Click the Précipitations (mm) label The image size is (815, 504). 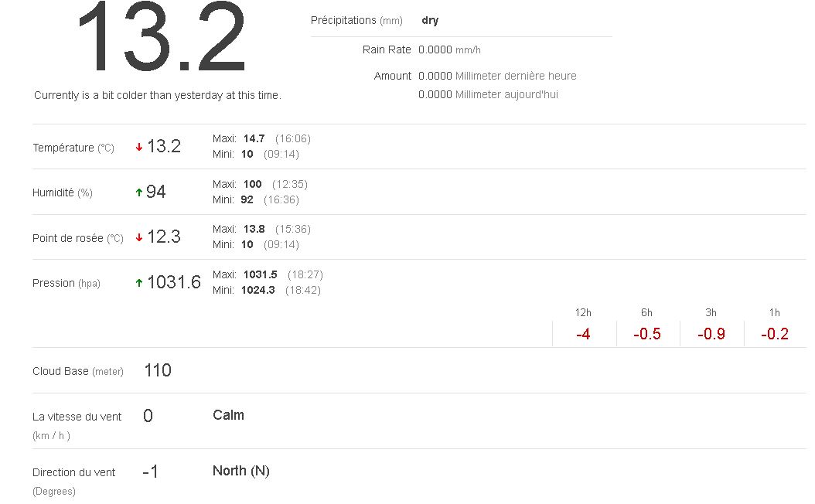coord(356,21)
